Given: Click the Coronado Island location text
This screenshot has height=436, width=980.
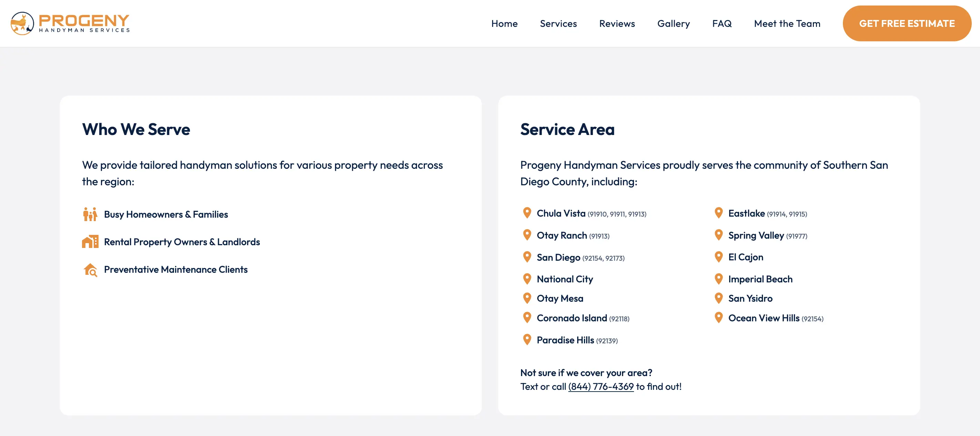Looking at the screenshot, I should coord(571,318).
